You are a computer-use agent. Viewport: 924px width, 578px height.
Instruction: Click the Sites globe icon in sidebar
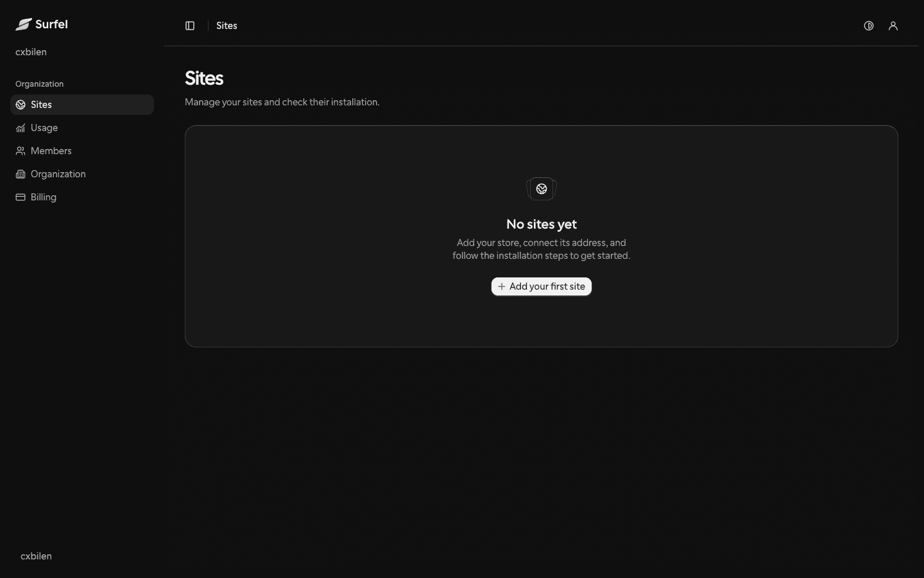[21, 105]
